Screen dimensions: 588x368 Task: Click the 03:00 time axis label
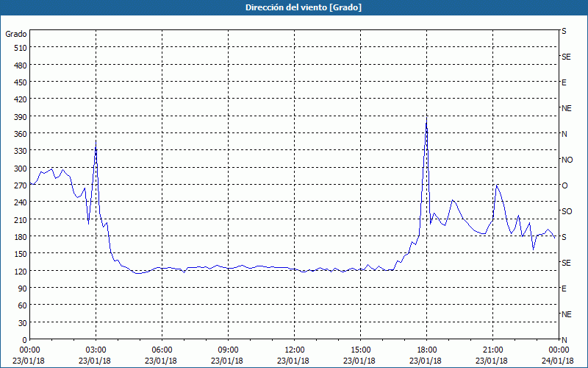pos(95,350)
